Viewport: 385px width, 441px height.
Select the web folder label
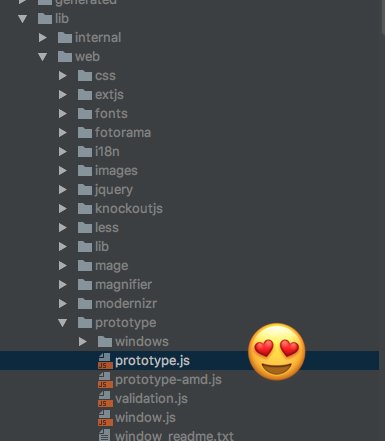pos(87,57)
